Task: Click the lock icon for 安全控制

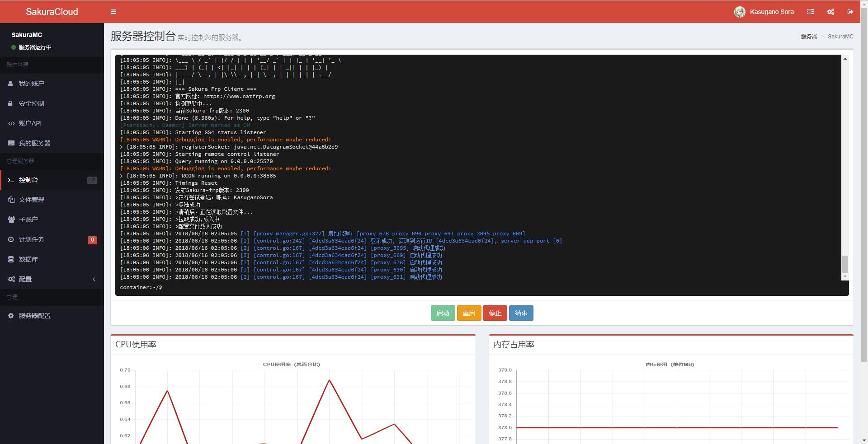Action: pyautogui.click(x=10, y=103)
